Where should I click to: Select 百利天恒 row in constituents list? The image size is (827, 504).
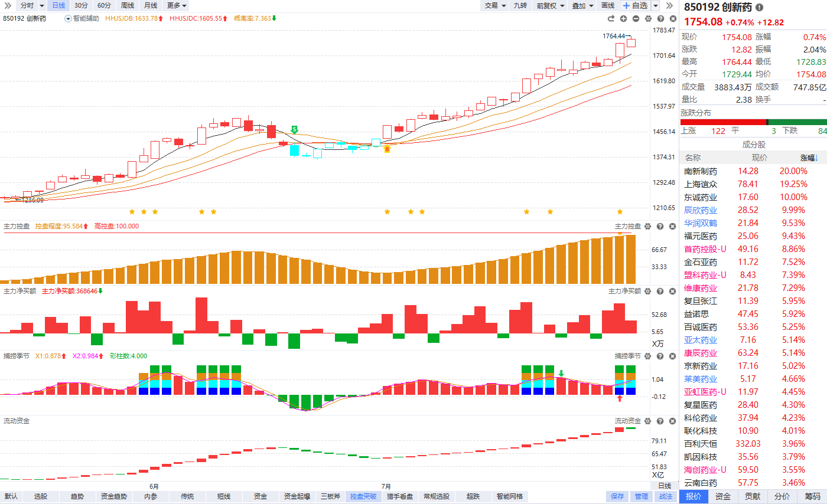pos(754,444)
